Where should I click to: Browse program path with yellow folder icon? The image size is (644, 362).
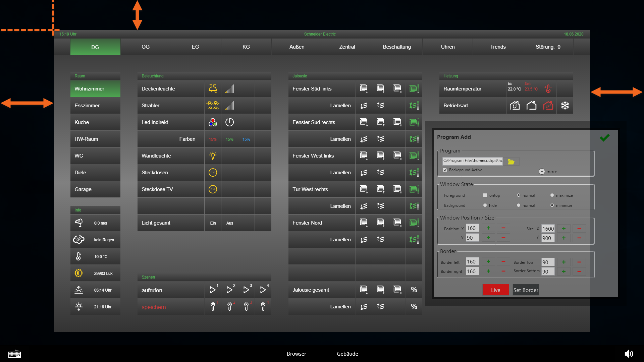click(511, 162)
